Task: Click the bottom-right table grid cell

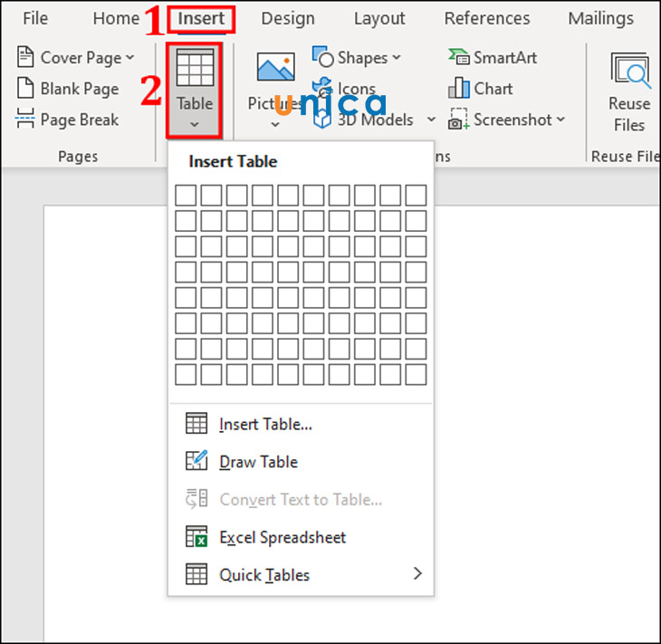Action: 416,374
